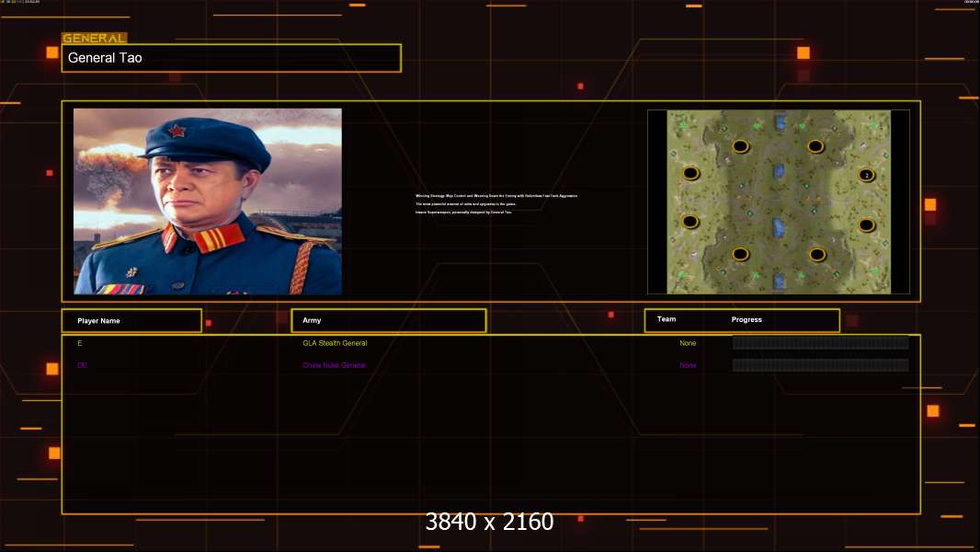The height and width of the screenshot is (552, 980).
Task: Click China Nuke General army entry
Action: pyautogui.click(x=334, y=365)
